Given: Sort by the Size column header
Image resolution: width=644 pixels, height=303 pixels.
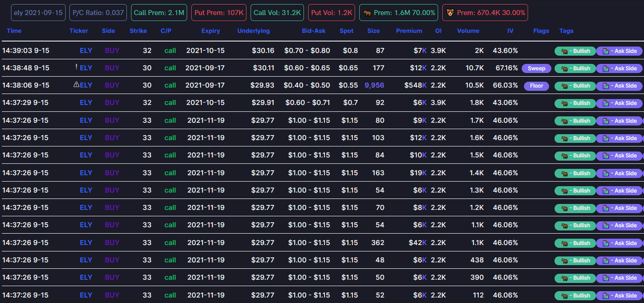Looking at the screenshot, I should click(x=374, y=31).
